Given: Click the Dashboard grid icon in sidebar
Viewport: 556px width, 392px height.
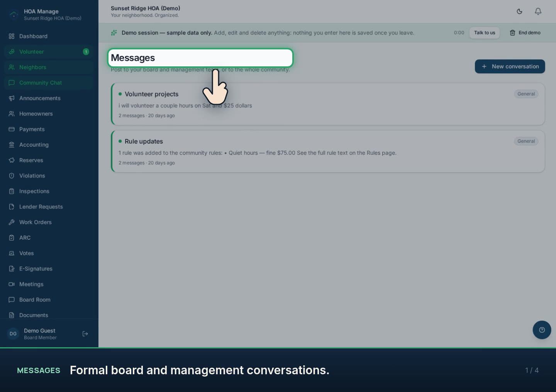Looking at the screenshot, I should [x=12, y=36].
